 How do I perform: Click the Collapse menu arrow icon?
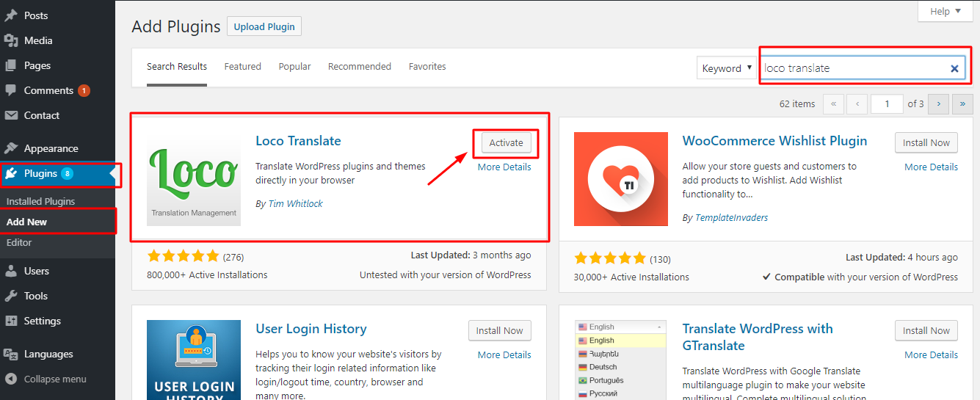11,379
